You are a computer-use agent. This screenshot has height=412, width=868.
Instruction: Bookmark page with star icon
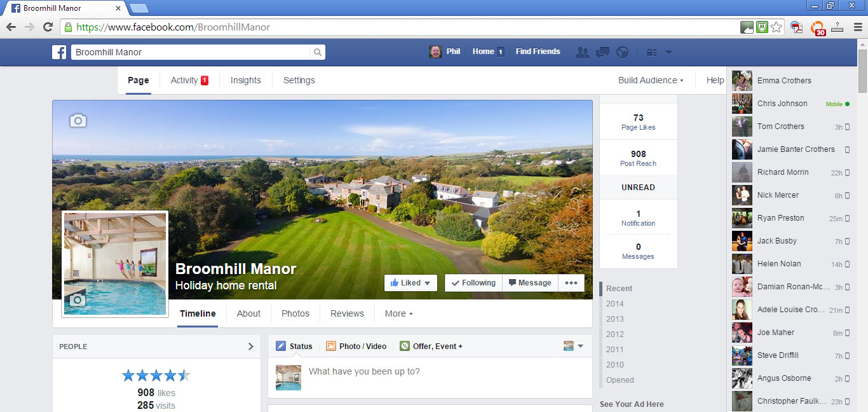(776, 27)
